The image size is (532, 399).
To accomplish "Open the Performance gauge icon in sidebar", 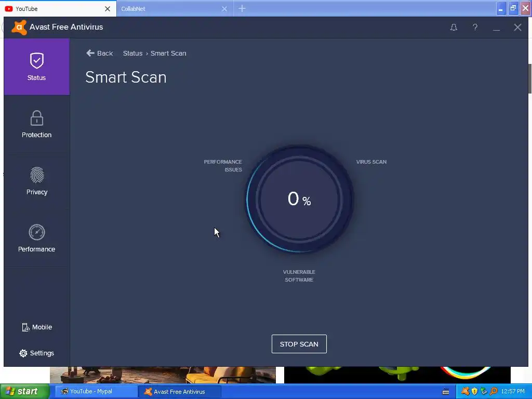I will coord(37,232).
